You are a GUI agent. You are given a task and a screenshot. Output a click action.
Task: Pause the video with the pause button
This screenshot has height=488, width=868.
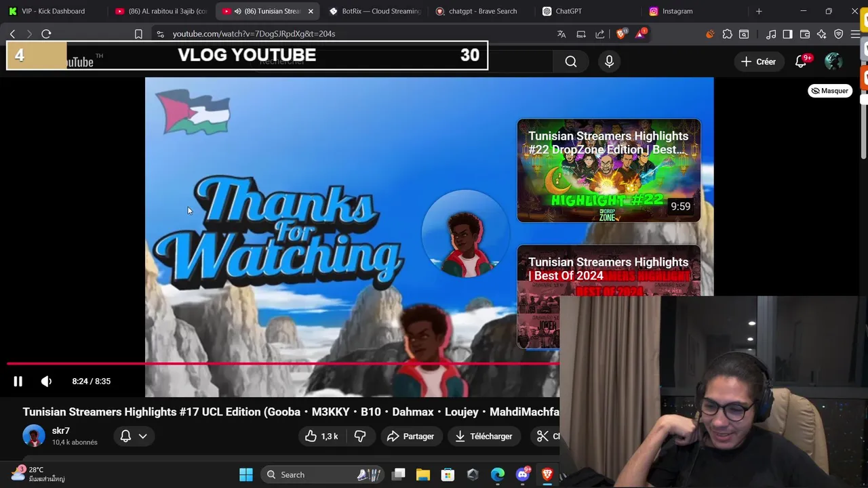[x=18, y=382]
